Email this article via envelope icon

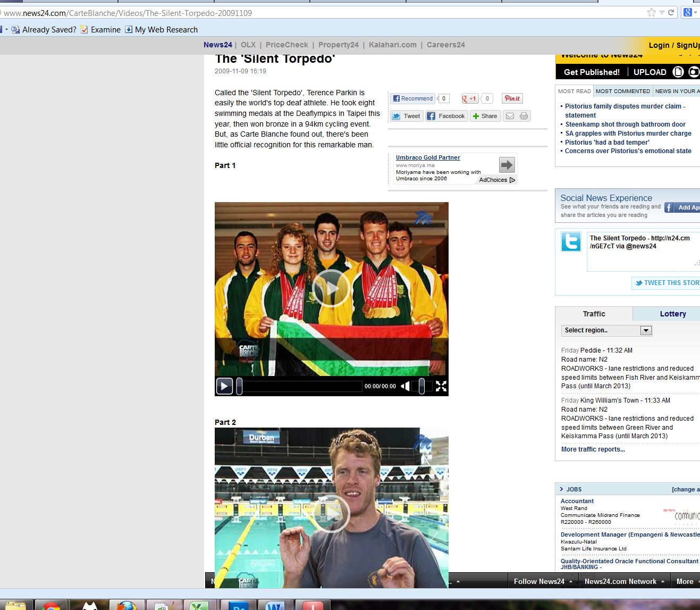(510, 116)
